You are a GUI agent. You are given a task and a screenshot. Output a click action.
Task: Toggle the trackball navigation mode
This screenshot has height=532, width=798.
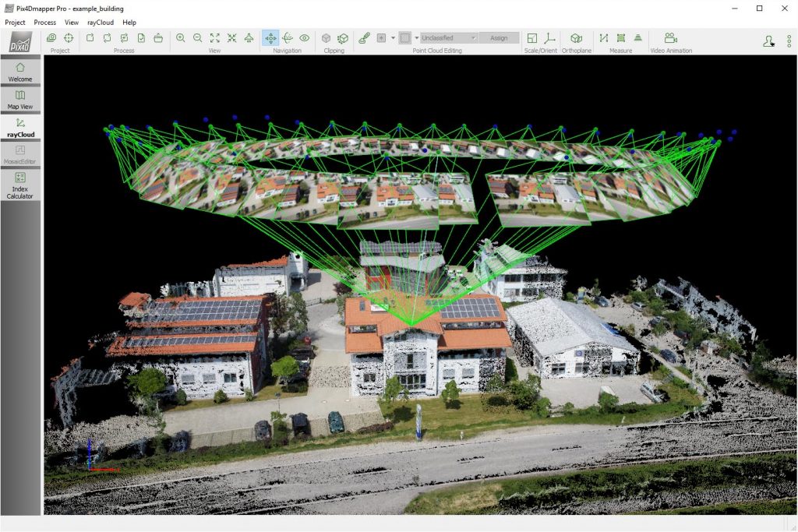pyautogui.click(x=288, y=37)
